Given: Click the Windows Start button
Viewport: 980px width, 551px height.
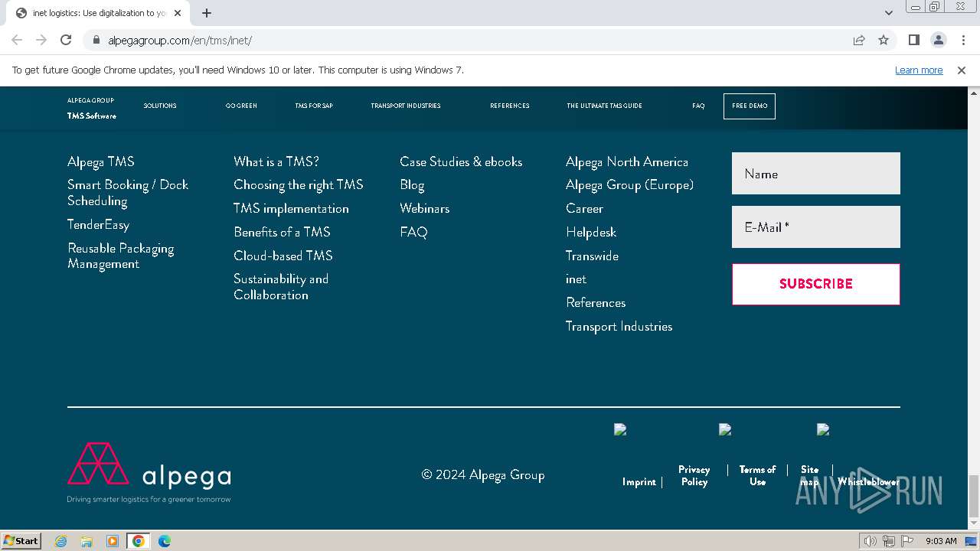Looking at the screenshot, I should point(21,541).
